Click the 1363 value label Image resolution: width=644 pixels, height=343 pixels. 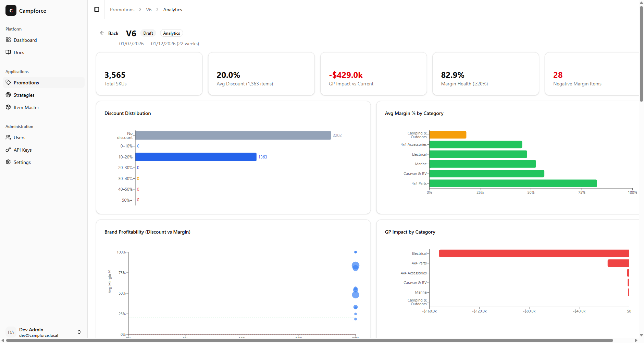(263, 157)
